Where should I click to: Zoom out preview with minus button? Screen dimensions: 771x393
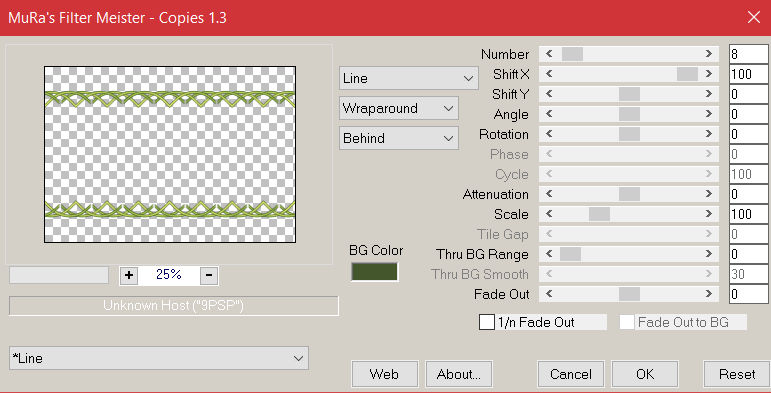209,275
